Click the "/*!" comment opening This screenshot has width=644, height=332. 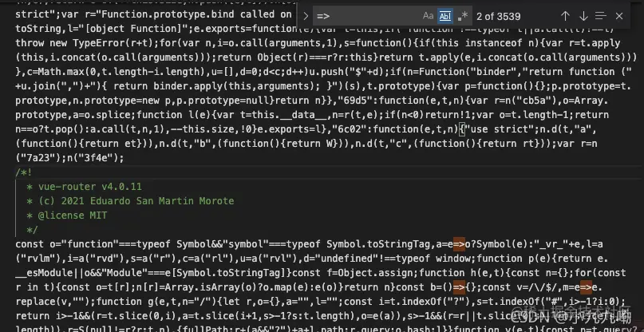click(x=24, y=172)
